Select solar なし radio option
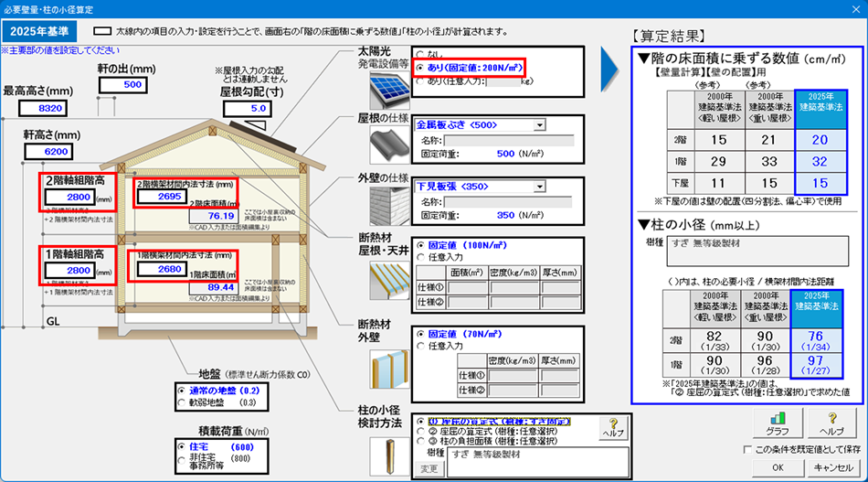Viewport: 868px width, 482px height. 420,54
